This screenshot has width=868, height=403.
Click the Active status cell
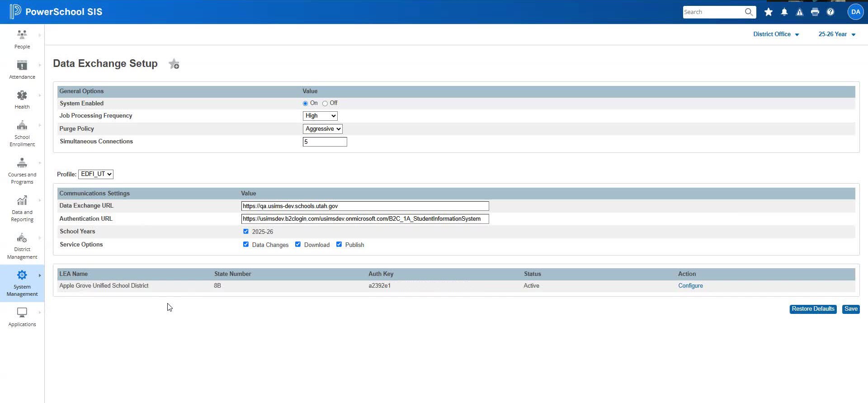point(531,286)
